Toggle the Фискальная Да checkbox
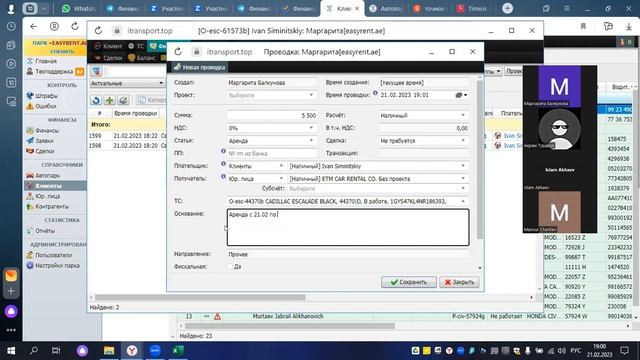The width and height of the screenshot is (640, 360). (230, 267)
